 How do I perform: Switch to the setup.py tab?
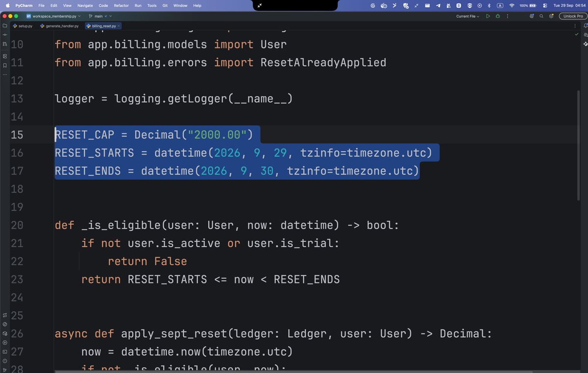tap(23, 25)
